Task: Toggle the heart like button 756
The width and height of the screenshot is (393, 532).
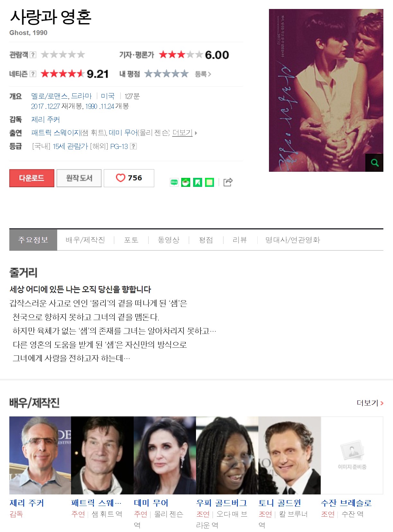Action: pyautogui.click(x=129, y=178)
